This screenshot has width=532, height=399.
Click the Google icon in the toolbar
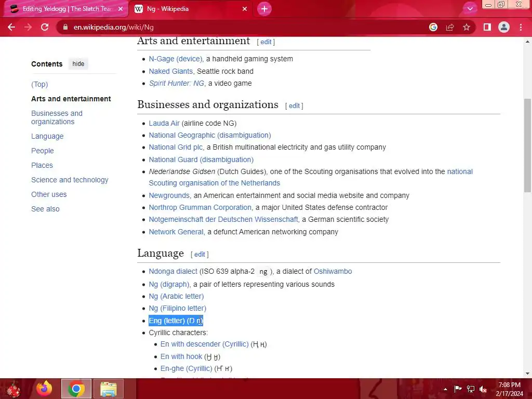coord(433,27)
